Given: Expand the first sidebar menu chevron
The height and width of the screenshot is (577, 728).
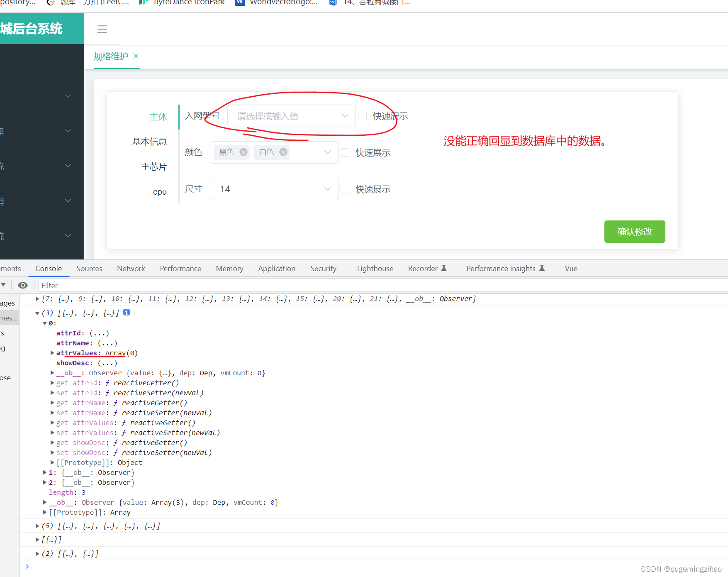Looking at the screenshot, I should point(68,96).
